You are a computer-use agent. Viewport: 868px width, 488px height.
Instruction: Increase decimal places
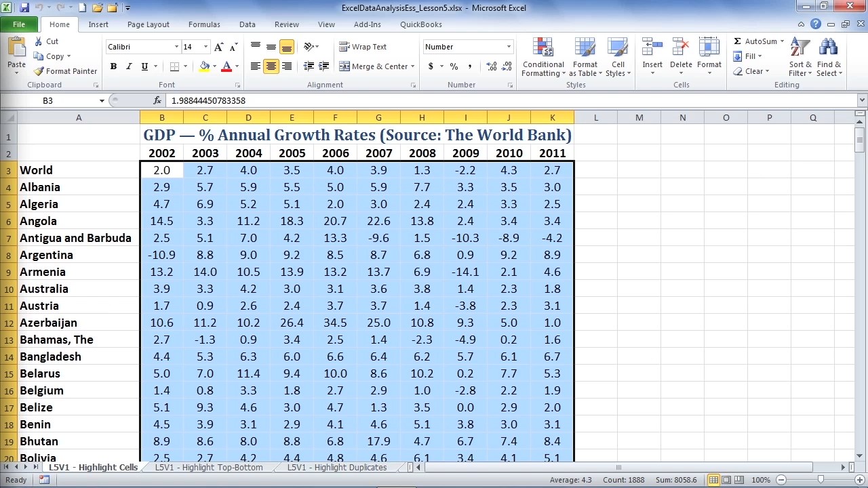tap(492, 66)
